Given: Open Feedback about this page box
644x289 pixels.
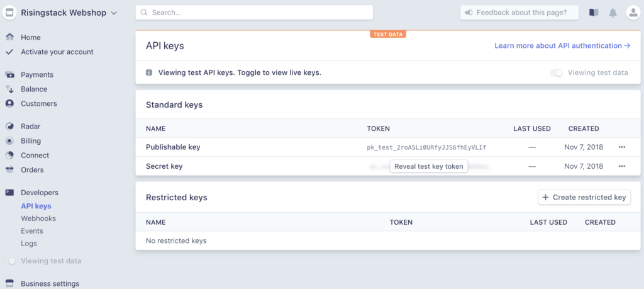Looking at the screenshot, I should [x=519, y=13].
